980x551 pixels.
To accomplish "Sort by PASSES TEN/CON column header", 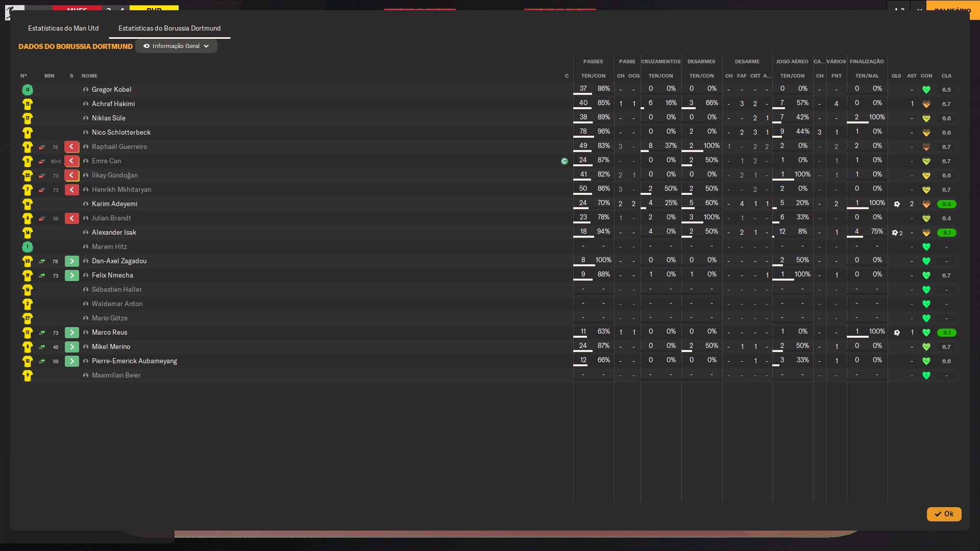I will coord(593,76).
